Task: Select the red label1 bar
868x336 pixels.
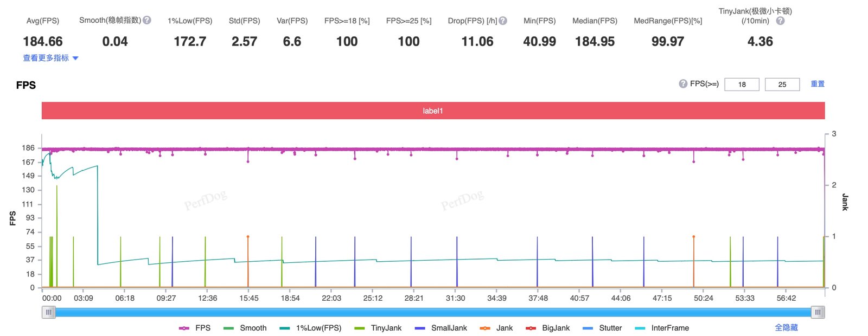Action: (433, 111)
